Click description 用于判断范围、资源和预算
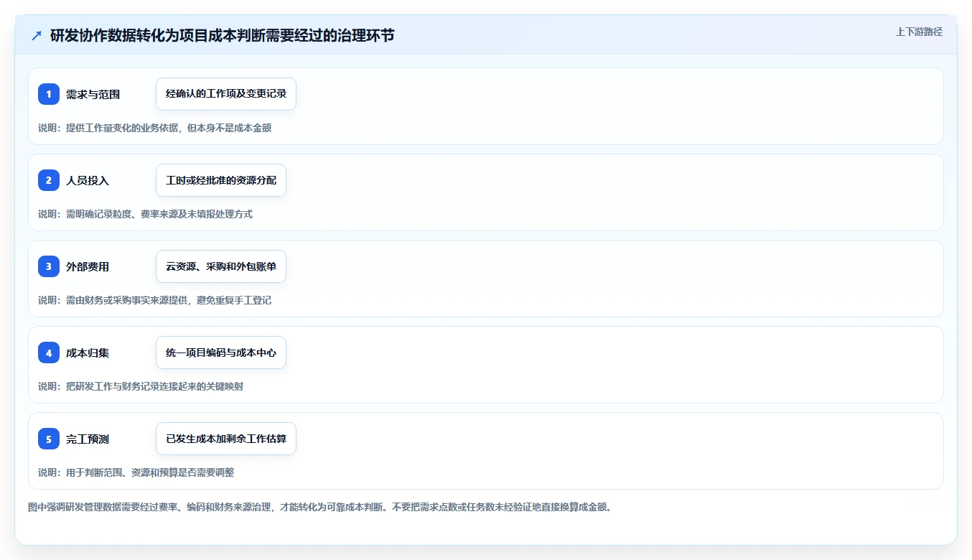 coord(136,472)
